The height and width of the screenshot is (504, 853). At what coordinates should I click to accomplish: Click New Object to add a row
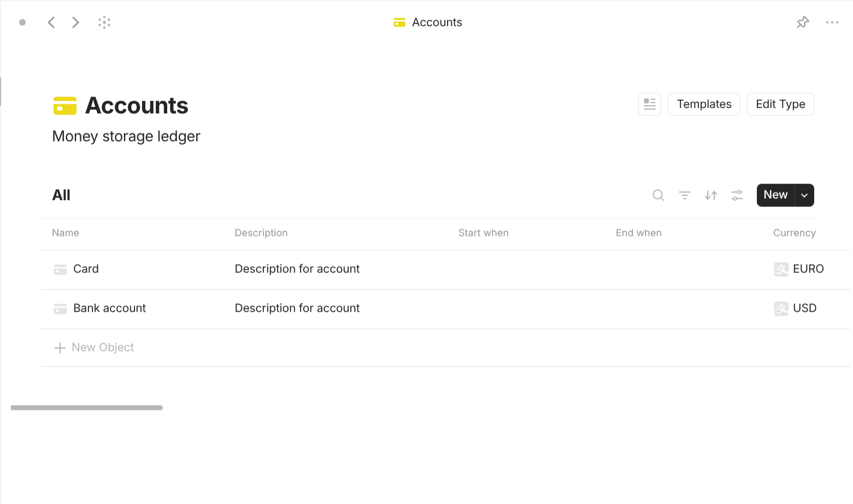(102, 347)
